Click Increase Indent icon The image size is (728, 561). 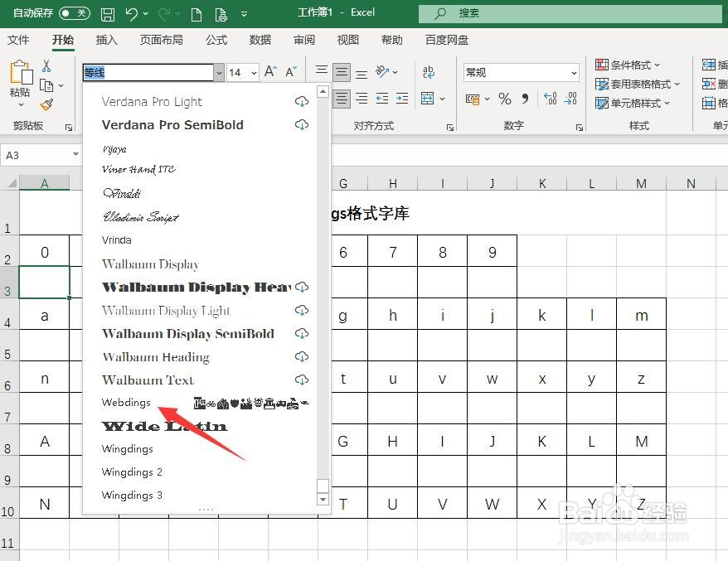[402, 99]
